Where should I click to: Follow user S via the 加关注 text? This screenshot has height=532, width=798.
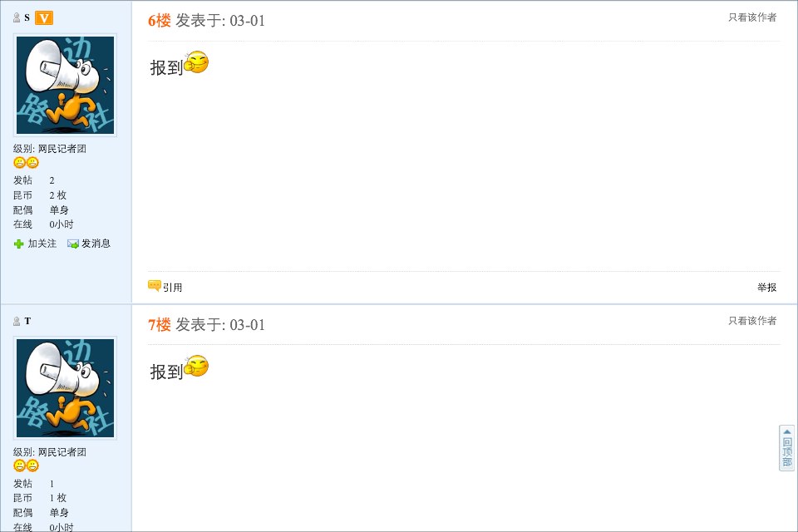[42, 244]
